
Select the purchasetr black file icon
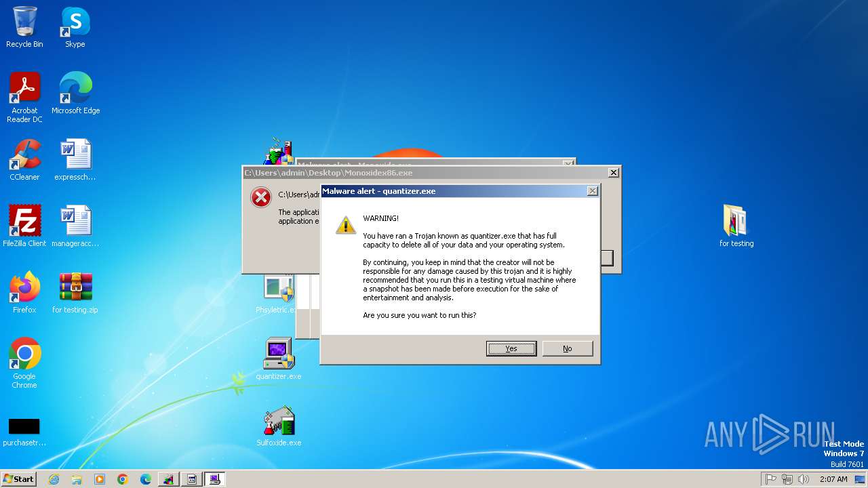(24, 432)
